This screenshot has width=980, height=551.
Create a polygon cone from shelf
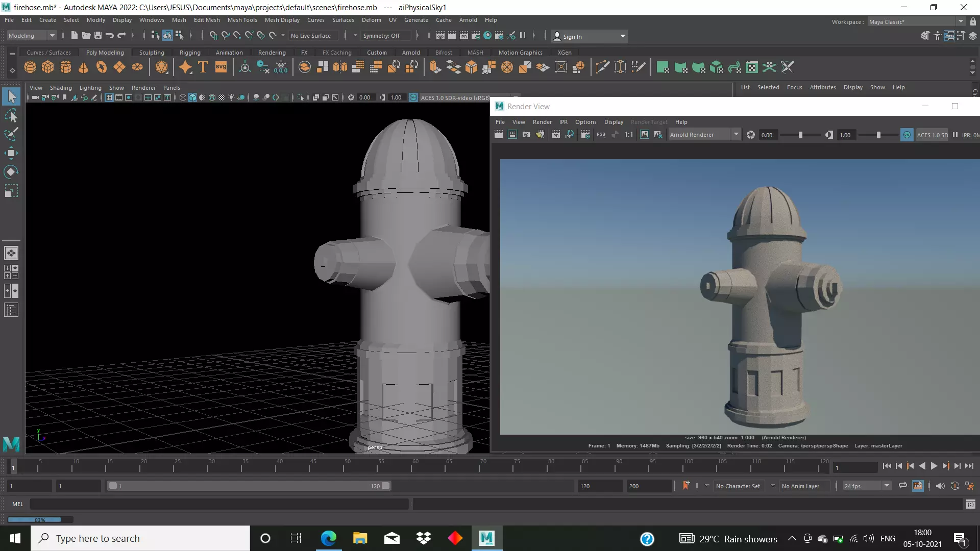pyautogui.click(x=83, y=67)
